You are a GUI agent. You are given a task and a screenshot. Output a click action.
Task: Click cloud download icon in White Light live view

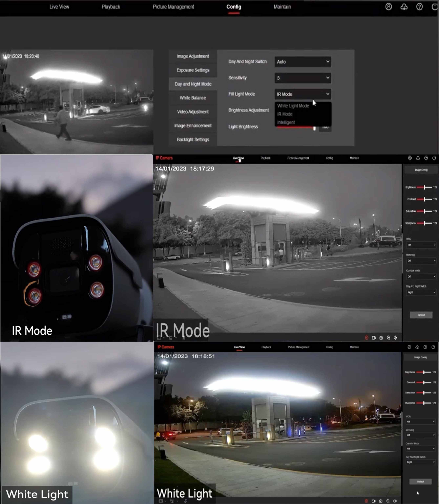click(417, 347)
